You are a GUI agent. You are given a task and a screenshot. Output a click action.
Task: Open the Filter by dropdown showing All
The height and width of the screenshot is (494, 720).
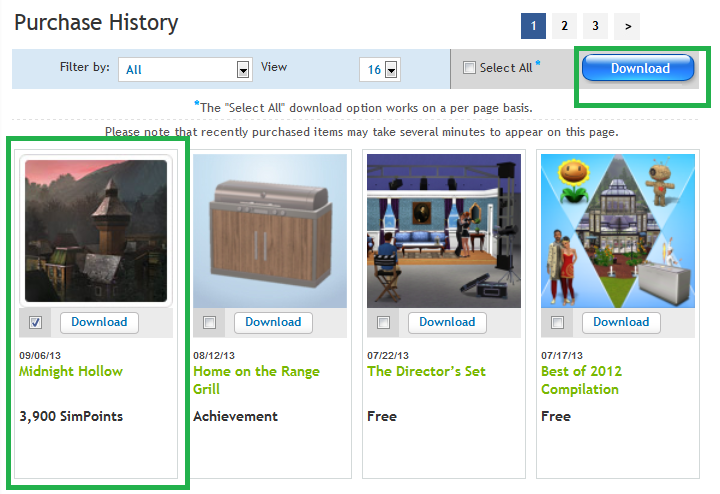(x=185, y=69)
